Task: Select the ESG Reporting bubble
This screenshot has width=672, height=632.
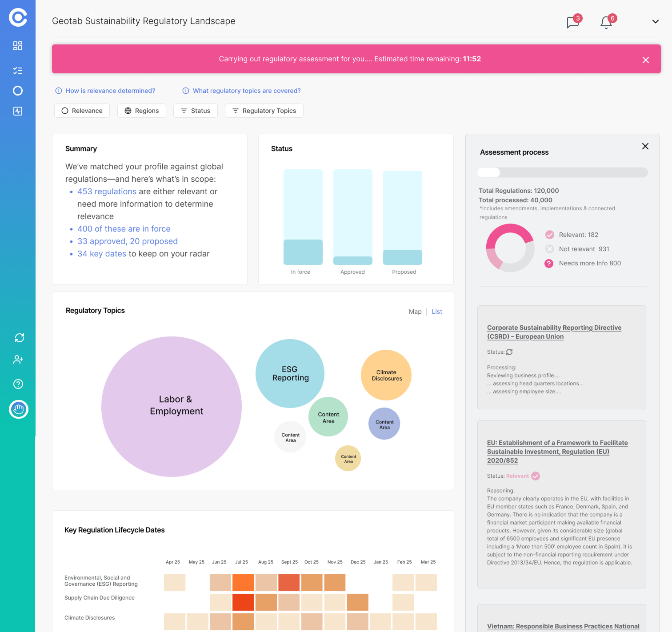Action: click(x=290, y=373)
